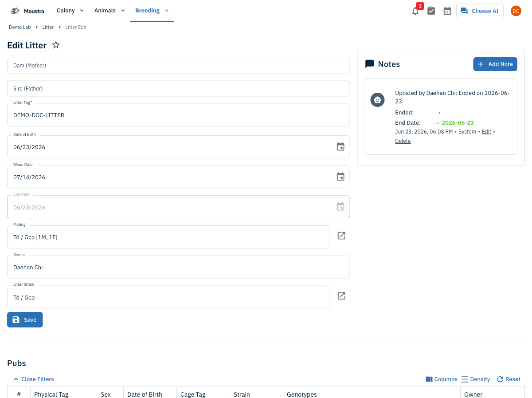The width and height of the screenshot is (532, 398).
Task: Expand the Animals menu
Action: pos(110,11)
